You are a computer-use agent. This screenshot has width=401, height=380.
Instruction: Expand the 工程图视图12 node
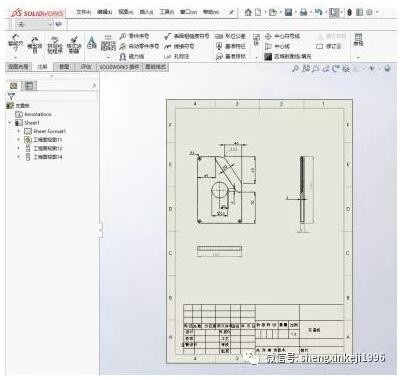(x=19, y=148)
